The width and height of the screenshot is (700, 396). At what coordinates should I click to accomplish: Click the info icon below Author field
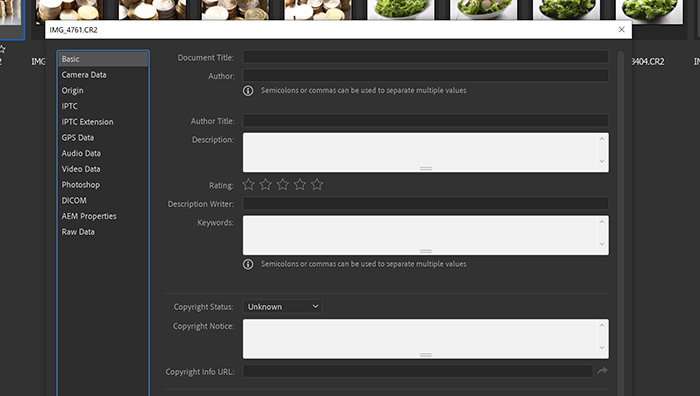tap(248, 91)
